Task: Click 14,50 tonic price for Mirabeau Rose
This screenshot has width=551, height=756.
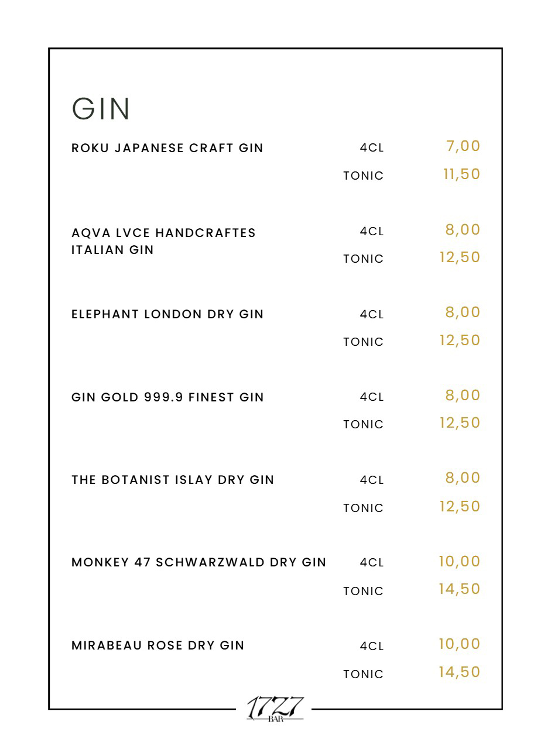Action: click(x=459, y=672)
